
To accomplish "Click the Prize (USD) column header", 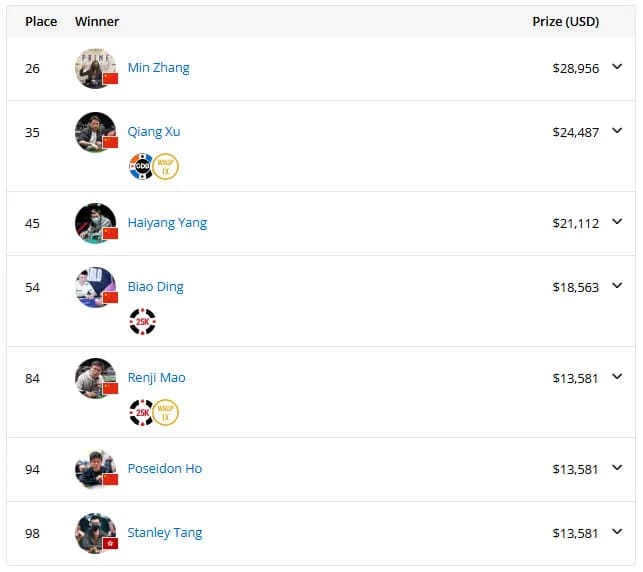I will click(565, 21).
